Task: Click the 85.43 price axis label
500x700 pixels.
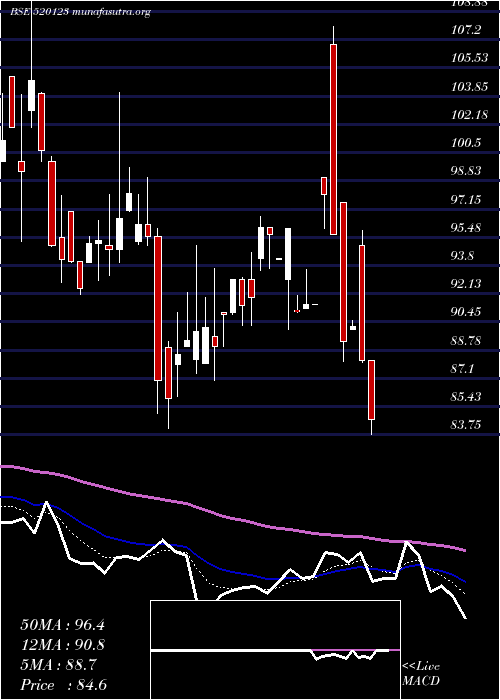Action: click(x=466, y=397)
